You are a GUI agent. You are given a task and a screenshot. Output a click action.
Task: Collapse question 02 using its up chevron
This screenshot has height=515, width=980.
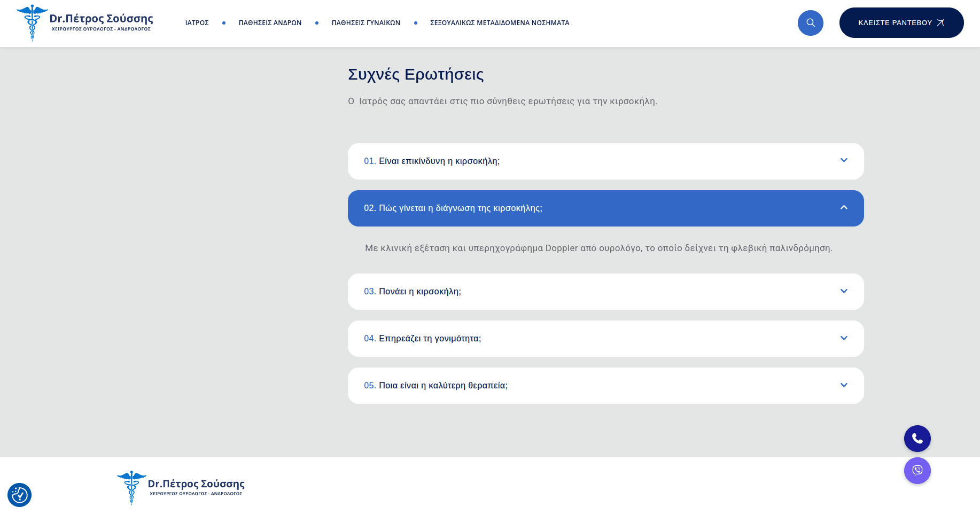coord(844,208)
